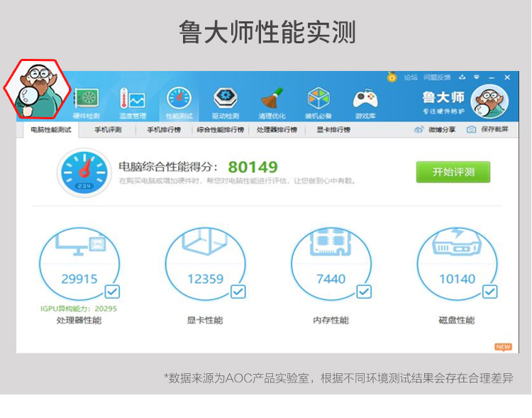Viewport: 532px width, 418px height.
Task: Switch to the 显卡排行榜 tab
Action: pos(333,131)
